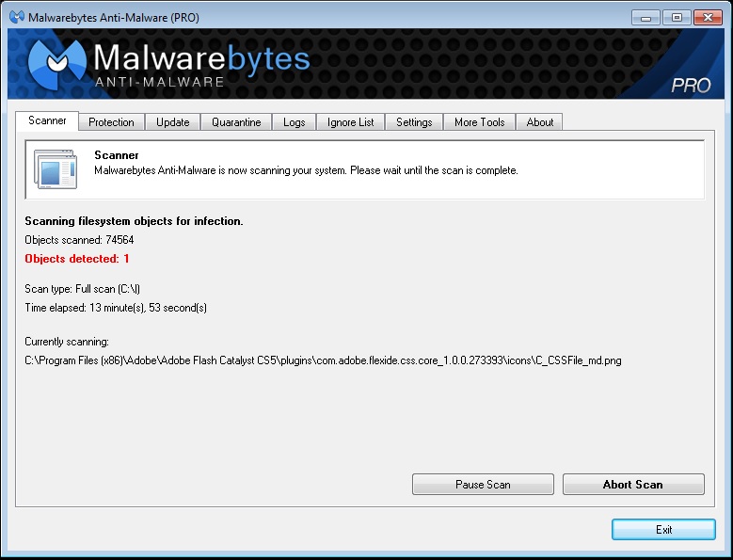Click the Malwarebytes title bar app icon
Screen dimensions: 733x560
click(16, 17)
